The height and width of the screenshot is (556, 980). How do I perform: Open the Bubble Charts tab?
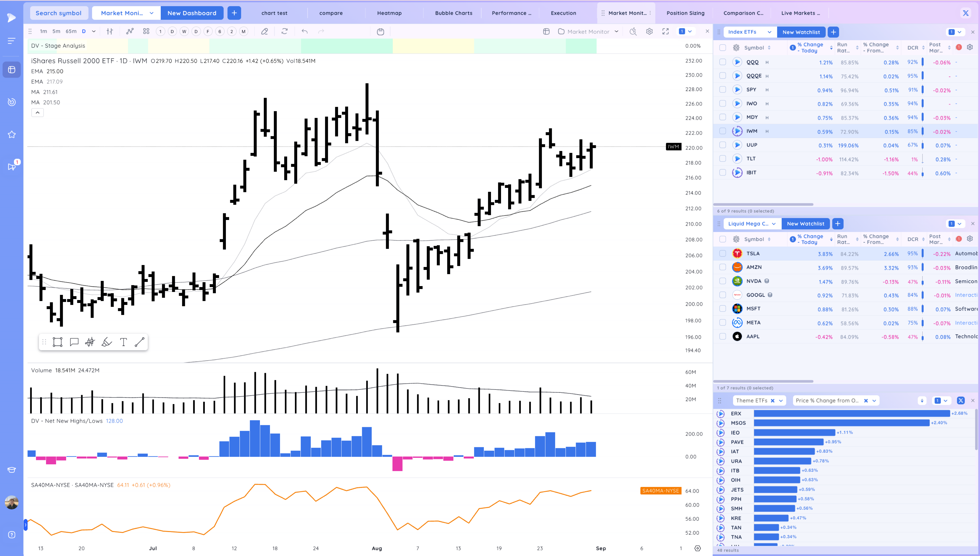[x=453, y=13]
